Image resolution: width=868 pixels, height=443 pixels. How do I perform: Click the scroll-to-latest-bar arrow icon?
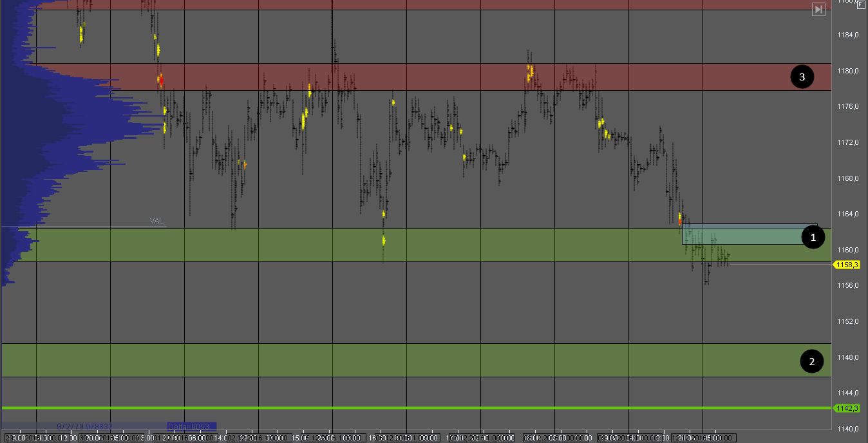818,9
